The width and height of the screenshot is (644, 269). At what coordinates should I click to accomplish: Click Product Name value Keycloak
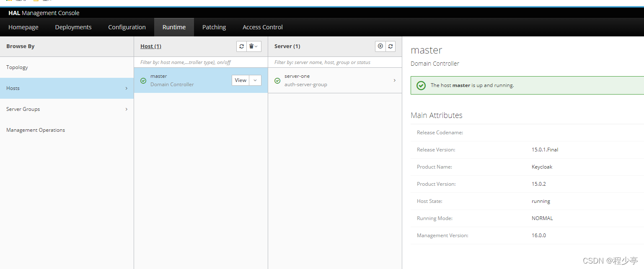coord(542,167)
